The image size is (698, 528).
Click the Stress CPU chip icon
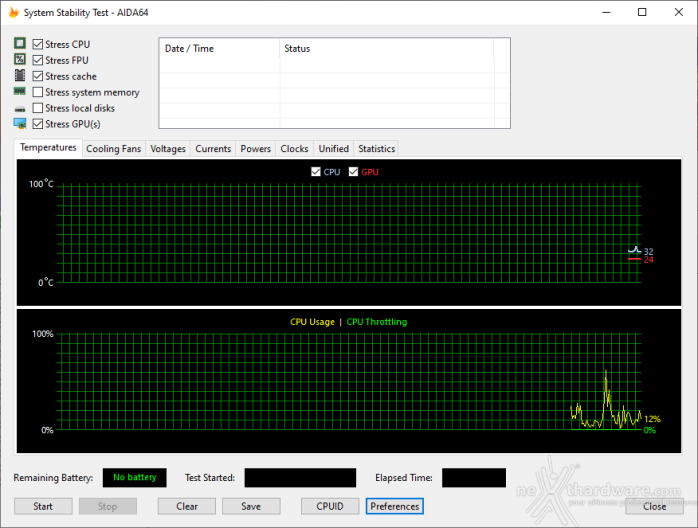point(20,43)
